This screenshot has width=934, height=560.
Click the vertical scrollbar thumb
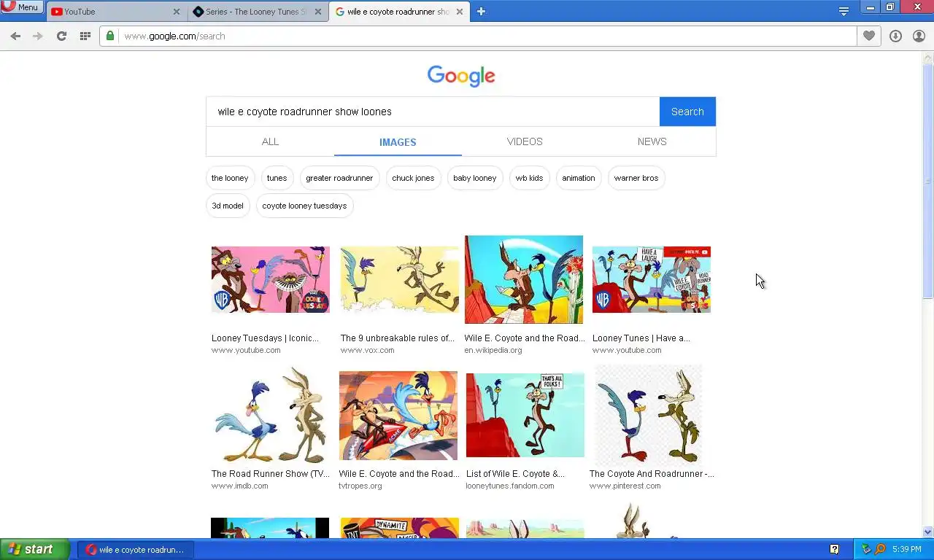coord(928,181)
